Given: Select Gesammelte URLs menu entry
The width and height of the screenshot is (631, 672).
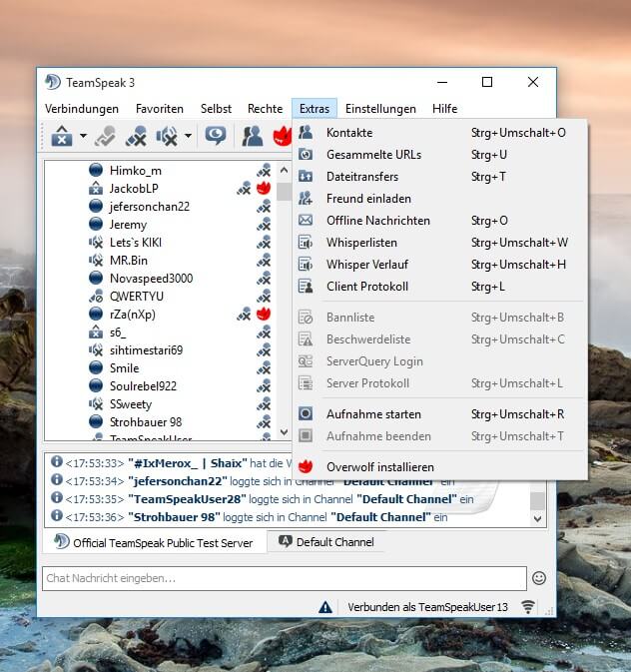Looking at the screenshot, I should 440,155.
